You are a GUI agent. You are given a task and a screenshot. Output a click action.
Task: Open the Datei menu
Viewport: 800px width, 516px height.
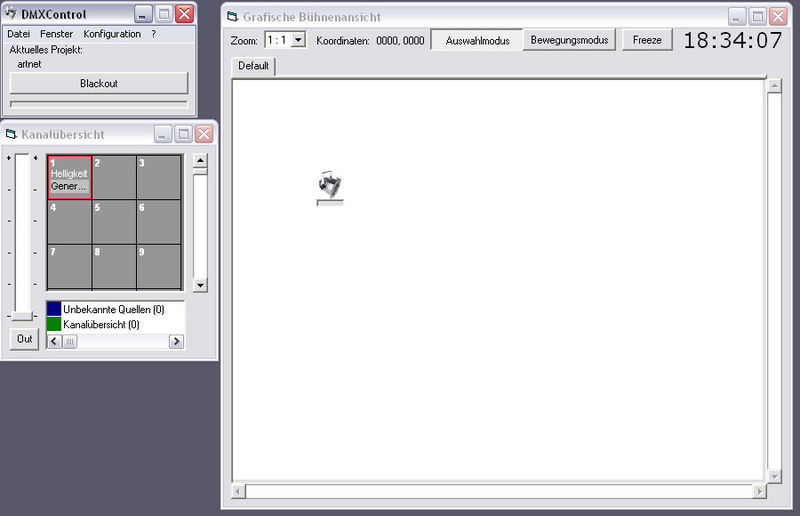(x=18, y=34)
